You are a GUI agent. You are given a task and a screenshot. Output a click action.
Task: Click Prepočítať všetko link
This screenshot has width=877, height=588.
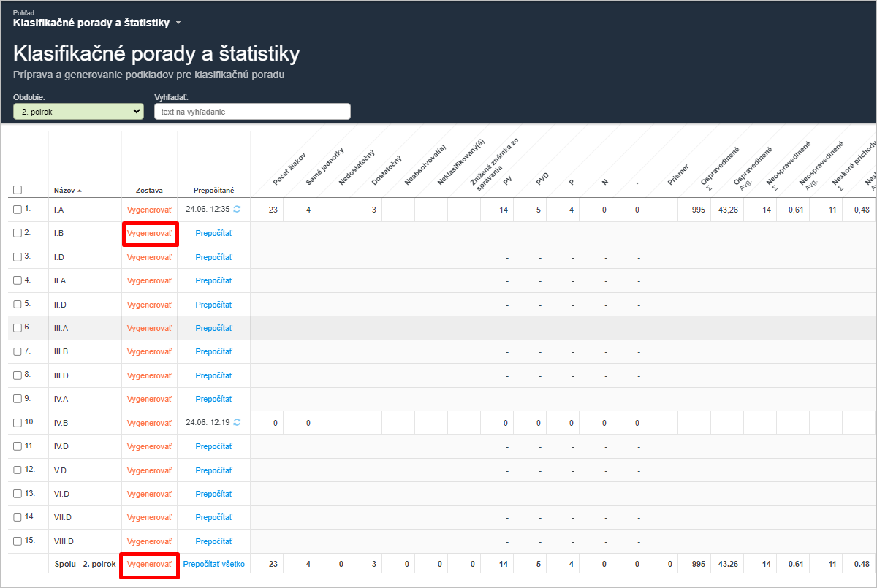[213, 565]
